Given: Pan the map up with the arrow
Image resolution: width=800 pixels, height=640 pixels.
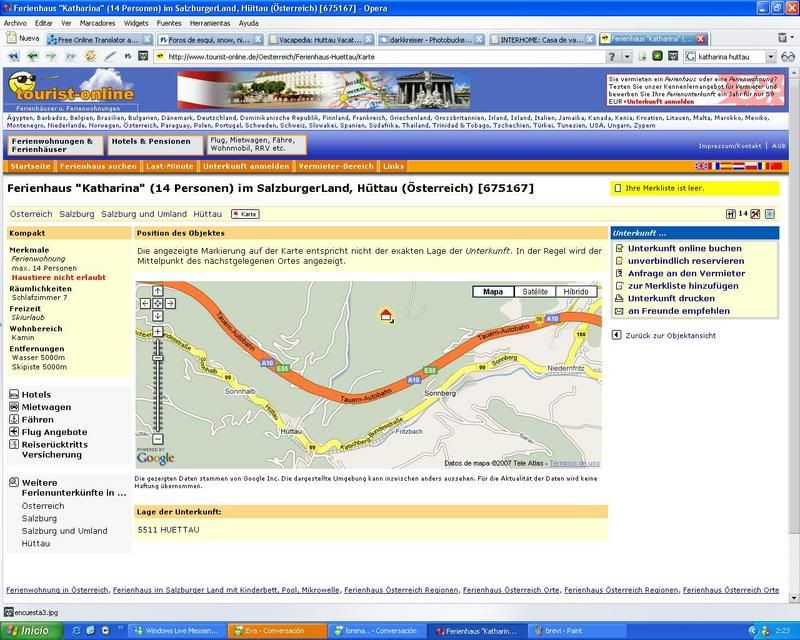Looking at the screenshot, I should point(158,291).
